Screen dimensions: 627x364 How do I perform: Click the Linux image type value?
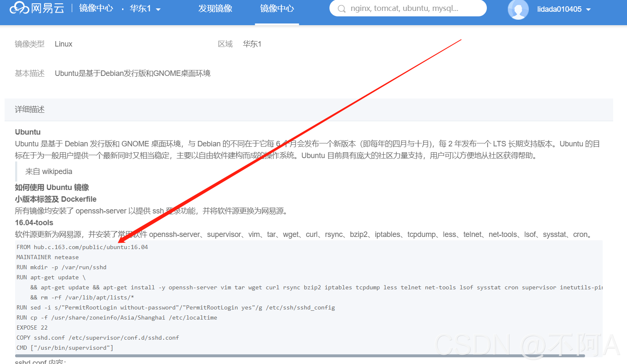[x=63, y=44]
